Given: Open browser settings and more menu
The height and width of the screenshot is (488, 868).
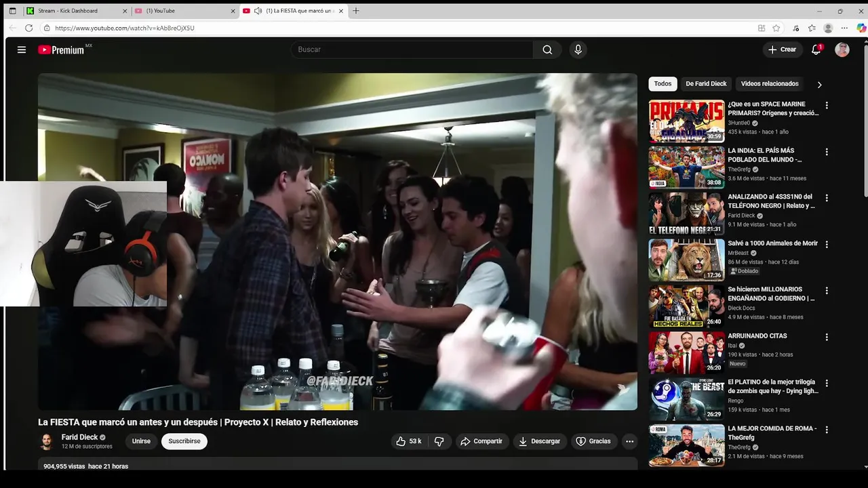Looking at the screenshot, I should click(x=844, y=28).
